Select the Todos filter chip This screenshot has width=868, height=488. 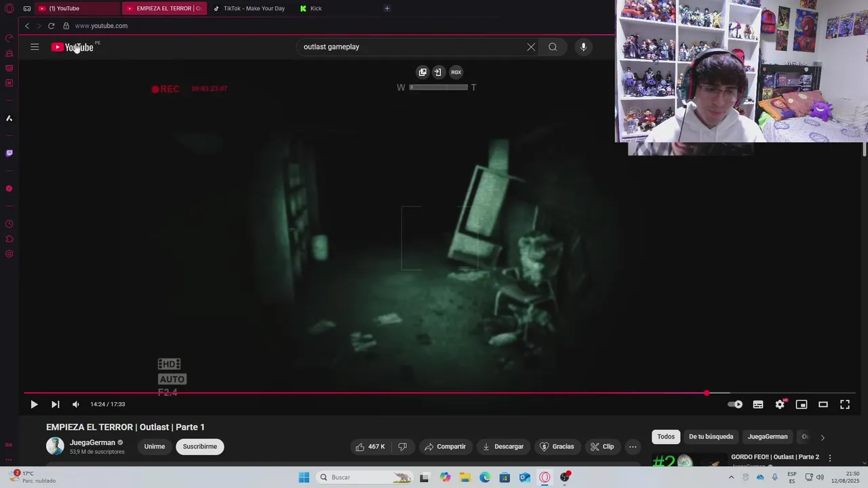[666, 437]
